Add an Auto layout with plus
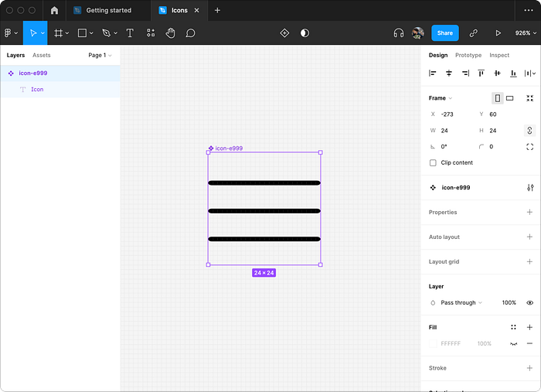This screenshot has height=392, width=541. 529,237
